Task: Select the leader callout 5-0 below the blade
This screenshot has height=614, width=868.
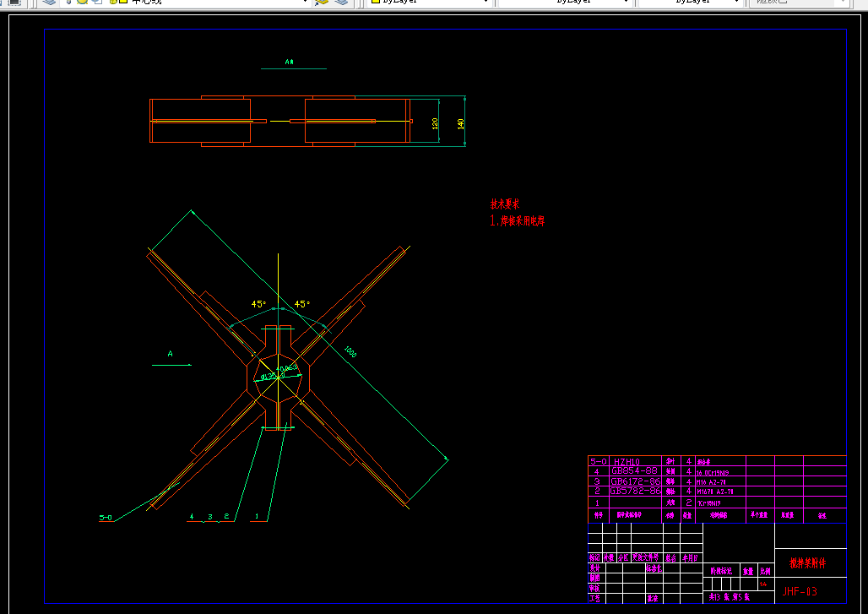Action: tap(106, 518)
